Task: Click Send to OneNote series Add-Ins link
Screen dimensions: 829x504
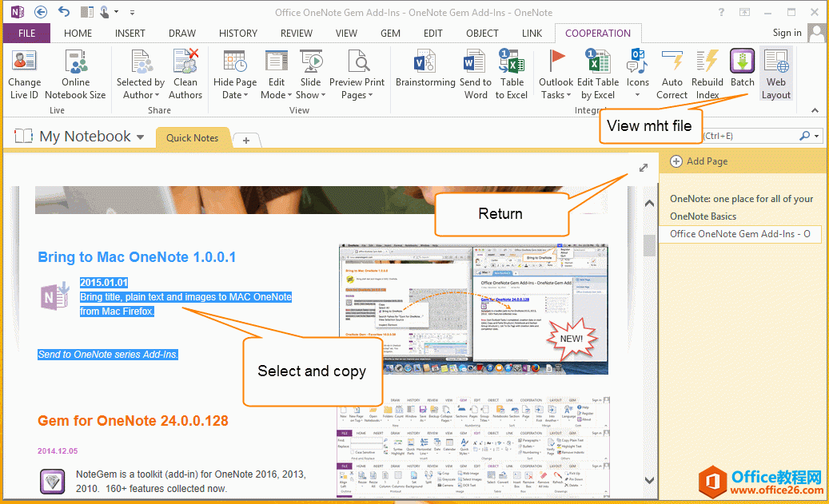Action: (108, 354)
